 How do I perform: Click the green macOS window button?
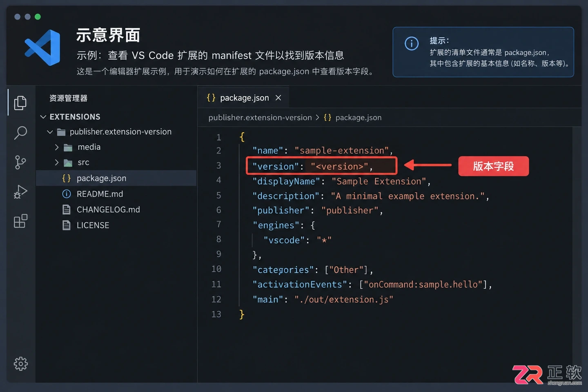[38, 17]
